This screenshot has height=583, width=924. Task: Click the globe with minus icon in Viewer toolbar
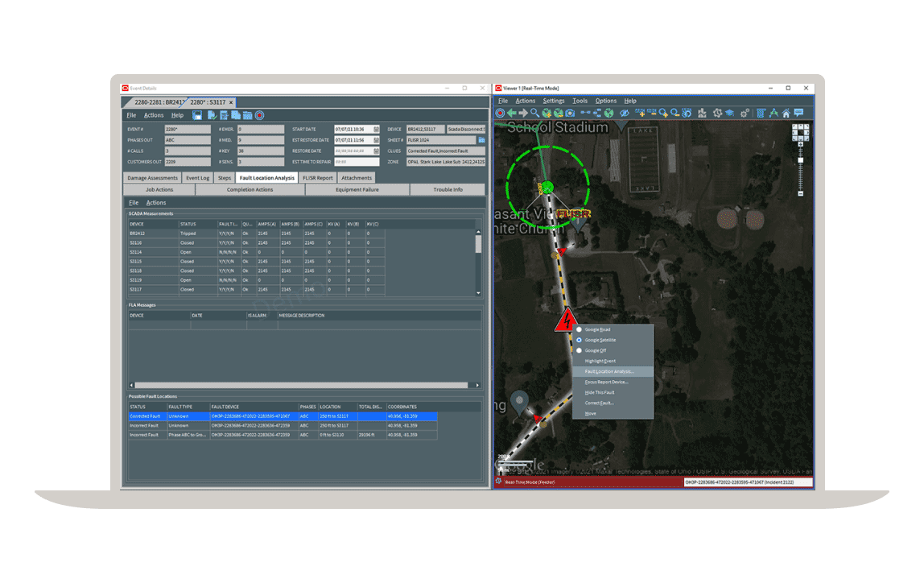558,114
